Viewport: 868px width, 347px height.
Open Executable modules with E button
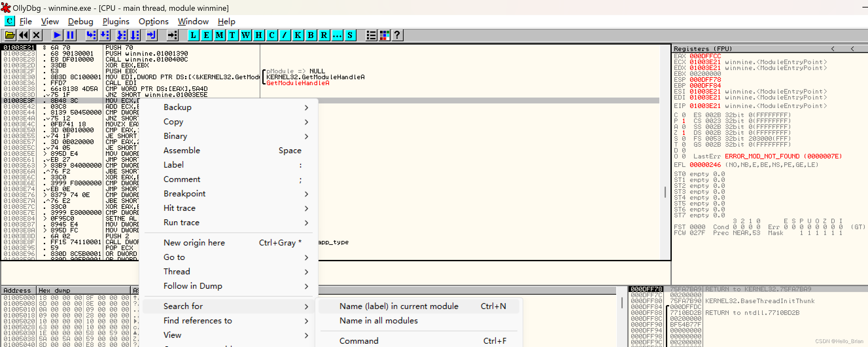pyautogui.click(x=206, y=35)
